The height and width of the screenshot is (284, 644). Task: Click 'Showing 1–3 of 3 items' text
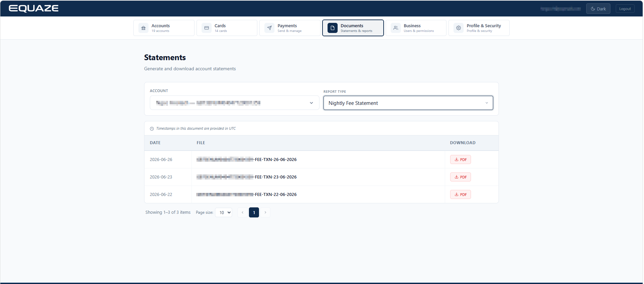[x=168, y=212]
